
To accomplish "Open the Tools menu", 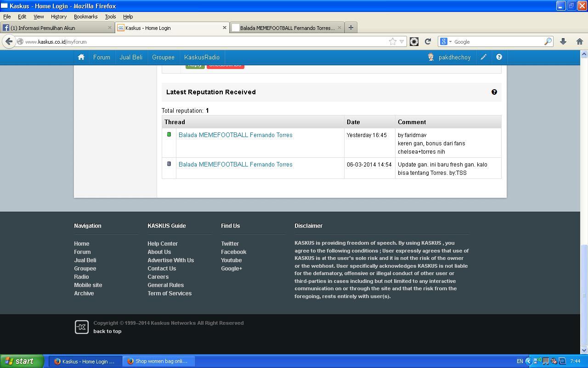I will [110, 17].
